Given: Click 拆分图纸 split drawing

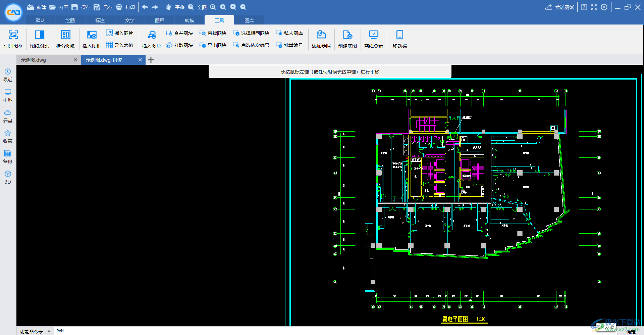Looking at the screenshot, I should click(x=66, y=39).
